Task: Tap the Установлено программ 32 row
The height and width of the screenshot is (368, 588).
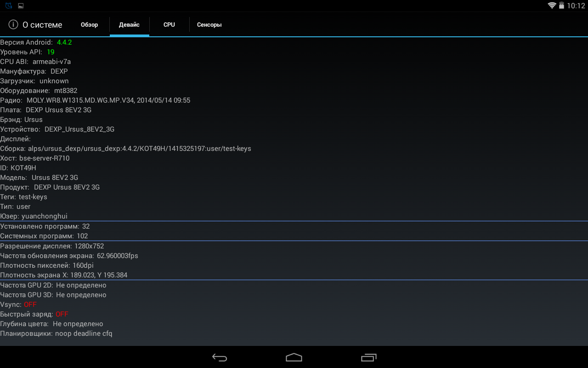Action: [294, 226]
